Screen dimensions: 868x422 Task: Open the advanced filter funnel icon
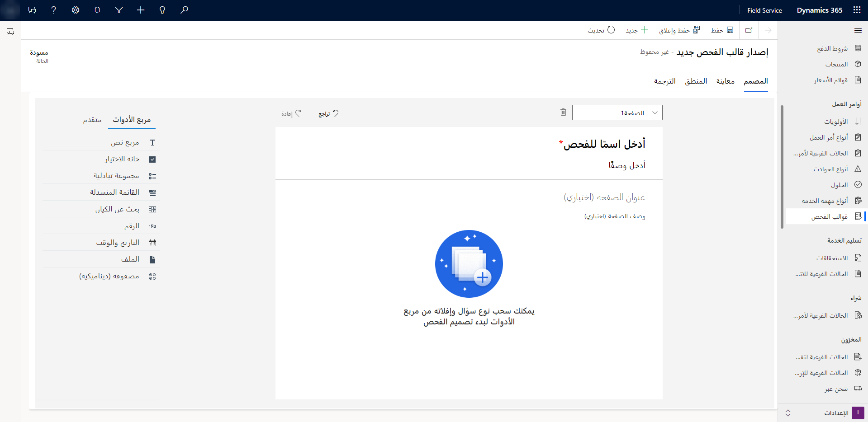click(119, 10)
